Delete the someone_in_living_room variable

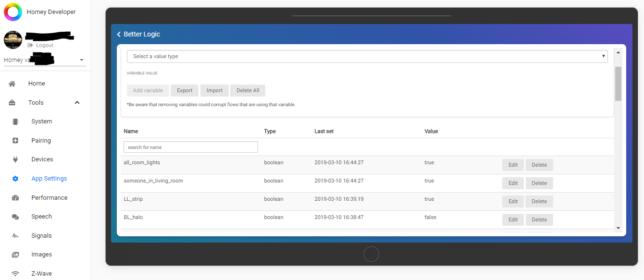point(539,183)
